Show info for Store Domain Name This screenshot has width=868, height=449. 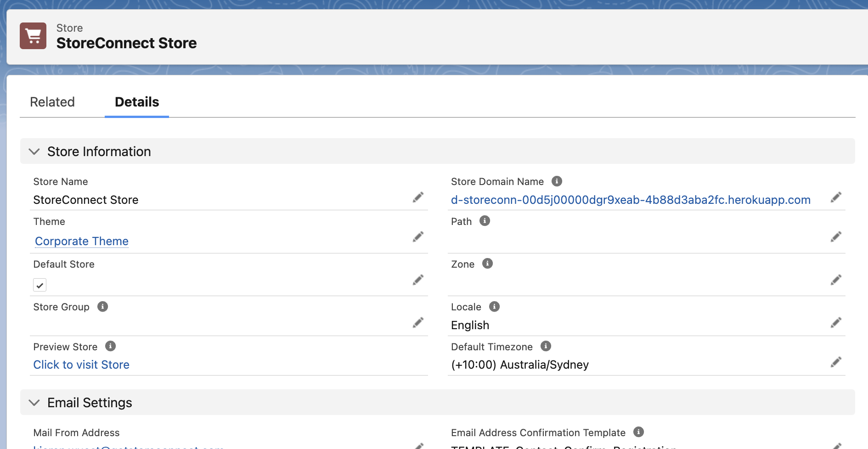coord(557,181)
